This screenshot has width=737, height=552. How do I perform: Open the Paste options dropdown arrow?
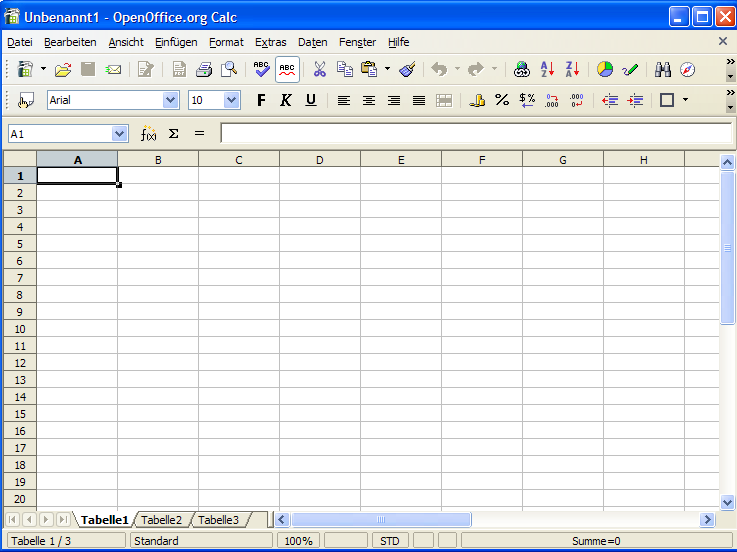pyautogui.click(x=387, y=69)
